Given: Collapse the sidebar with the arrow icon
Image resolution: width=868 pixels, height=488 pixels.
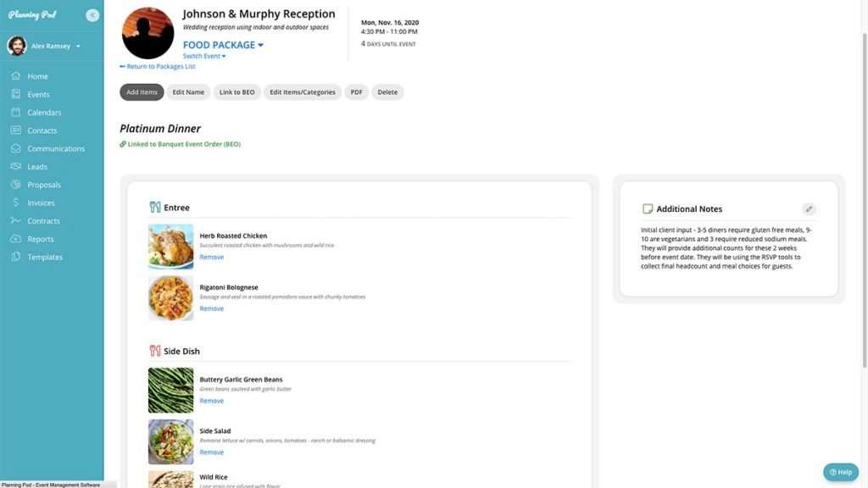Looking at the screenshot, I should point(92,15).
